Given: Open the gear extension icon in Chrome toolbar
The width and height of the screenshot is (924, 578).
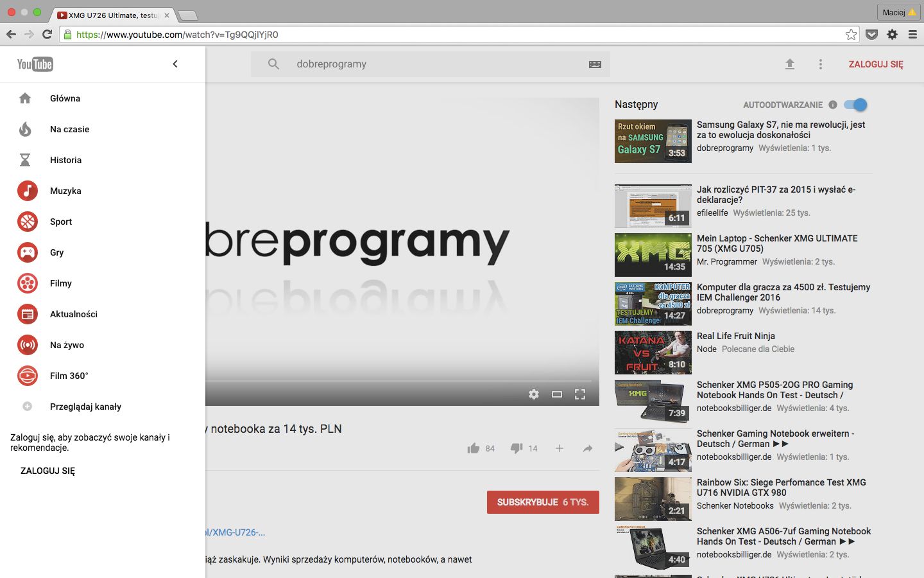Looking at the screenshot, I should (892, 34).
